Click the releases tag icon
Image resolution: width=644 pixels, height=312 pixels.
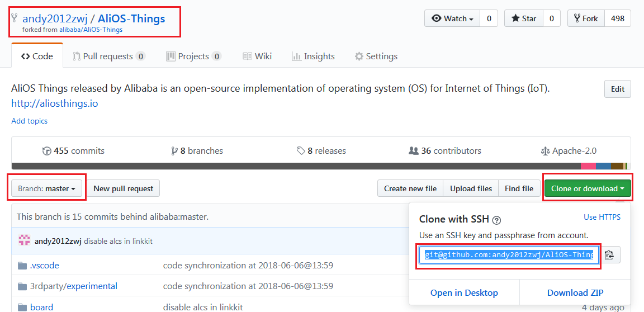[301, 151]
